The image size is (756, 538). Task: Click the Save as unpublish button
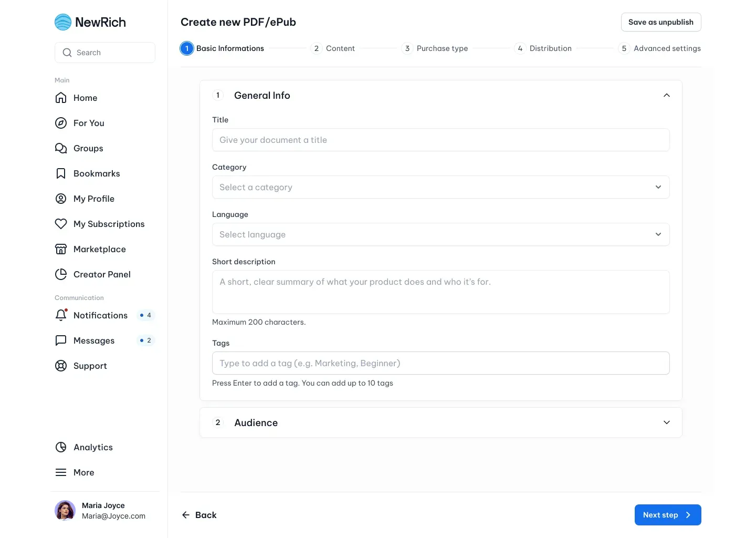[x=661, y=22]
